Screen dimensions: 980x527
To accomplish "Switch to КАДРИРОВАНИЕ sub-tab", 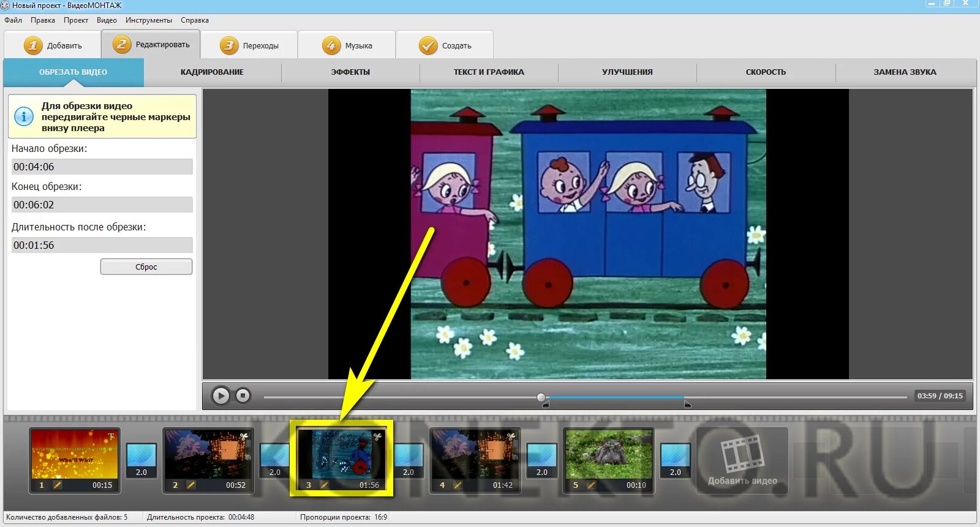I will [x=212, y=72].
